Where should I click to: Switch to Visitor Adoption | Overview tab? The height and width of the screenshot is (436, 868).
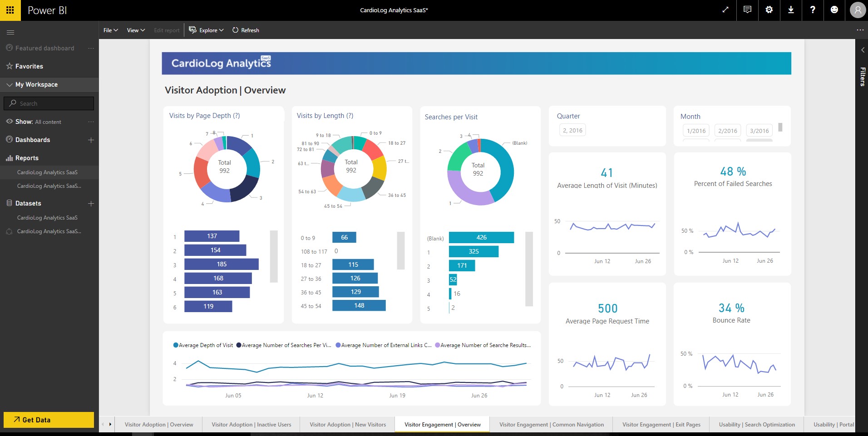tap(159, 425)
